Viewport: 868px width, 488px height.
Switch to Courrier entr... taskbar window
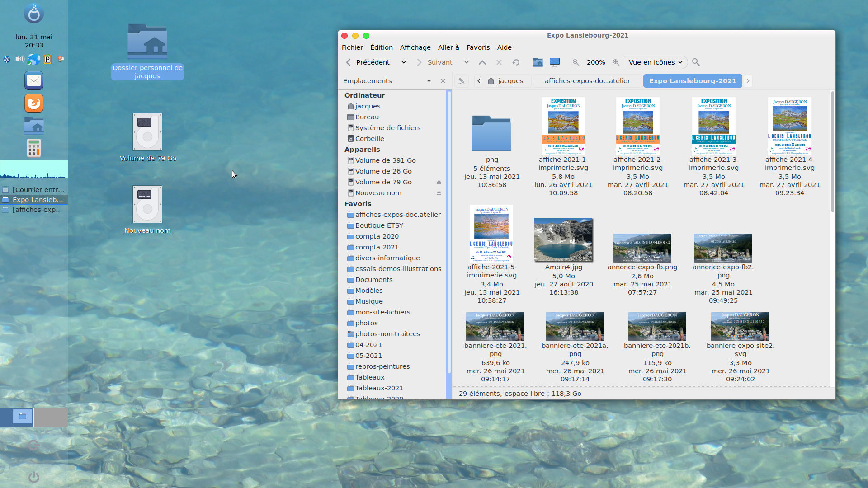coord(34,190)
